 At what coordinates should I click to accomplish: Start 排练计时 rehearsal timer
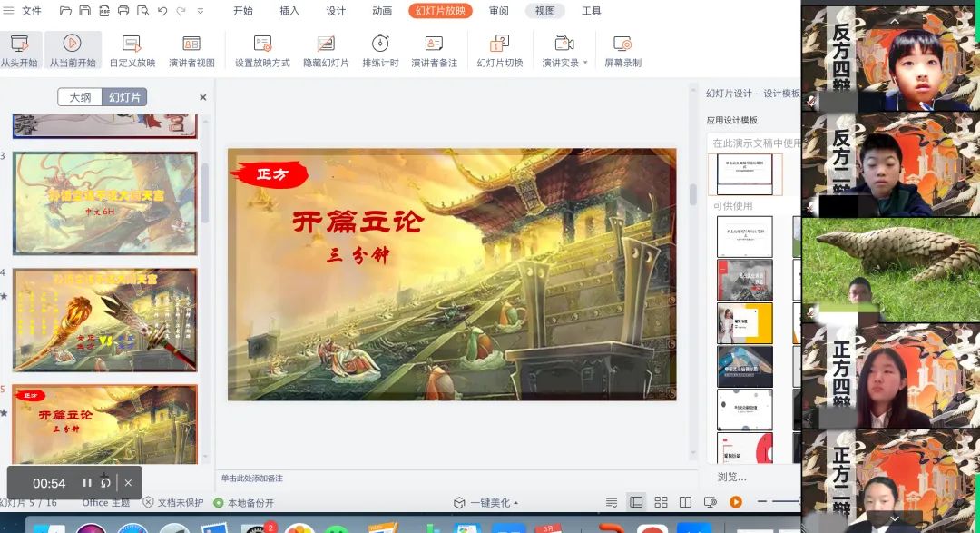click(x=380, y=50)
